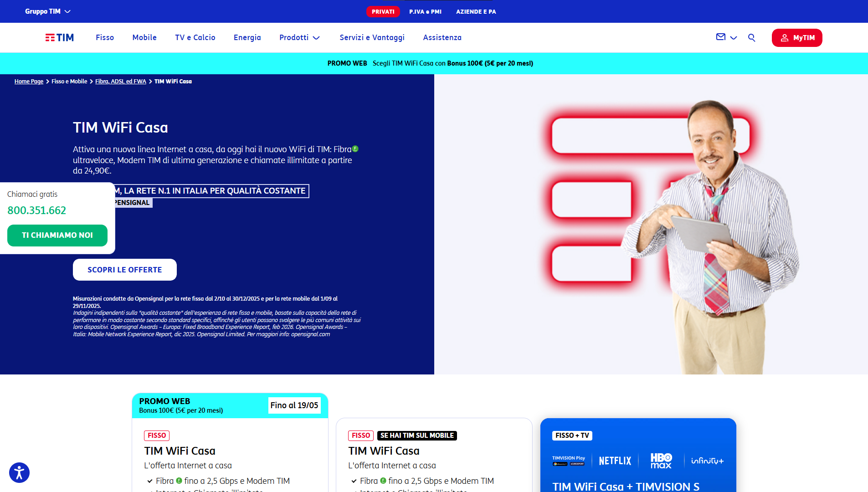Click 'SE HAI TIM SUL MOBILE' badge

click(x=417, y=436)
